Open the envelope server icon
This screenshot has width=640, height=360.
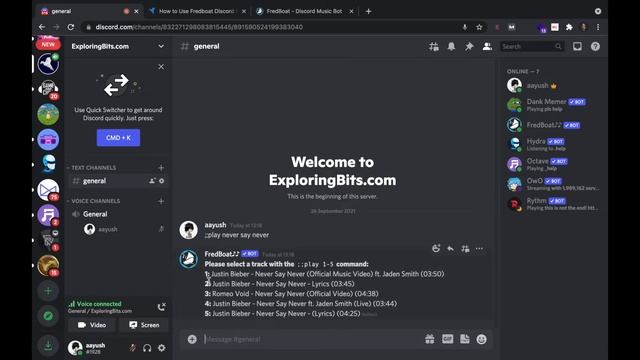(48, 190)
